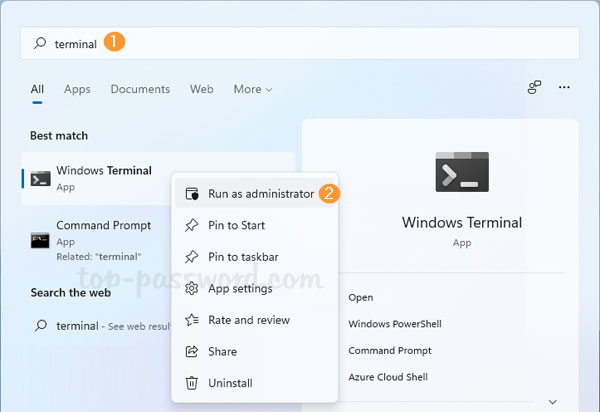Screen dimensions: 600x412
Task: Choose Uninstall in the context menu
Action: (x=230, y=383)
